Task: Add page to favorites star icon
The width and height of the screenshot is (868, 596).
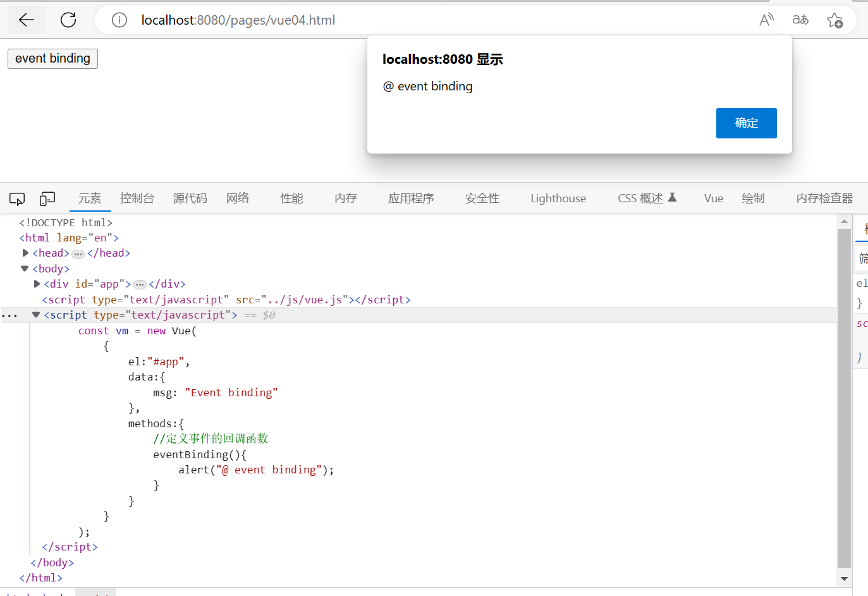Action: pos(834,20)
